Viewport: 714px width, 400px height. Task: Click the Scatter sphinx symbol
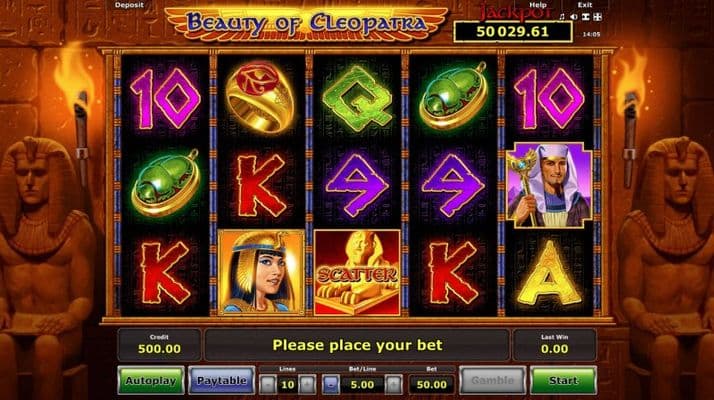pos(357,272)
